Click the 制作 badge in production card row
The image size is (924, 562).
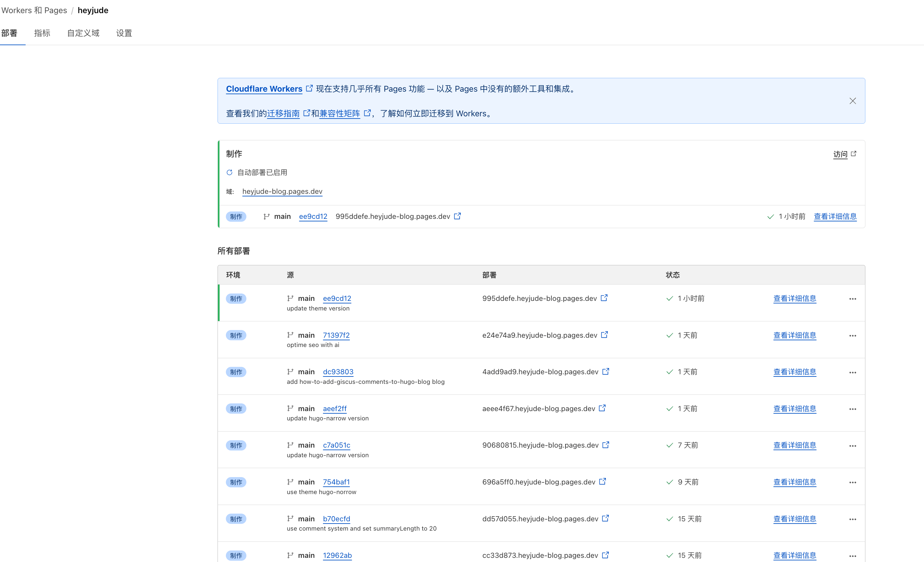pos(236,217)
